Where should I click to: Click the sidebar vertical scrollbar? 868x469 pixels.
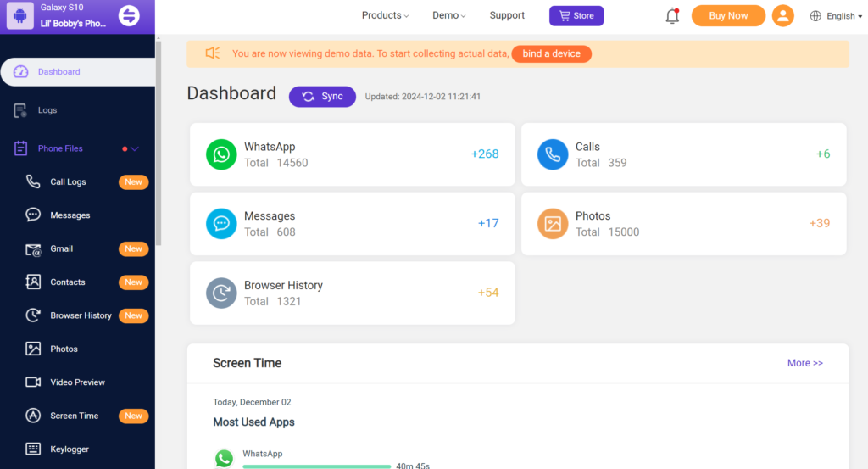click(x=159, y=144)
